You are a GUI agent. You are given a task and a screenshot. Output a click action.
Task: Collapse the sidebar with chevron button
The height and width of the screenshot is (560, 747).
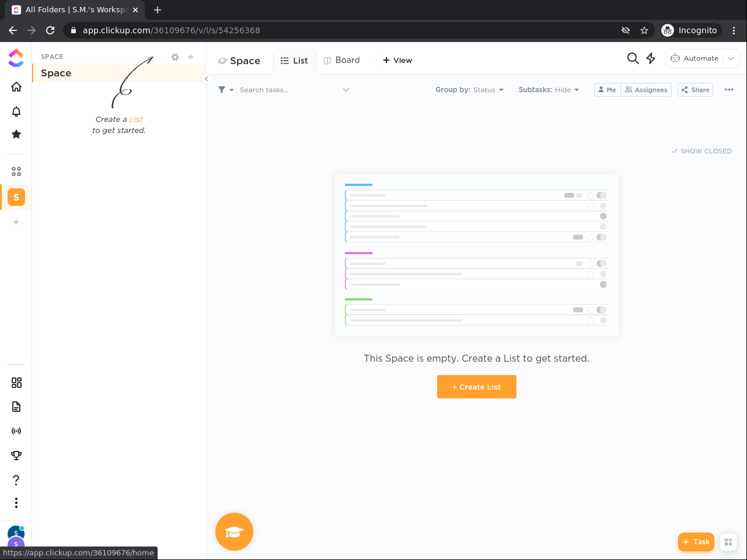(x=206, y=79)
